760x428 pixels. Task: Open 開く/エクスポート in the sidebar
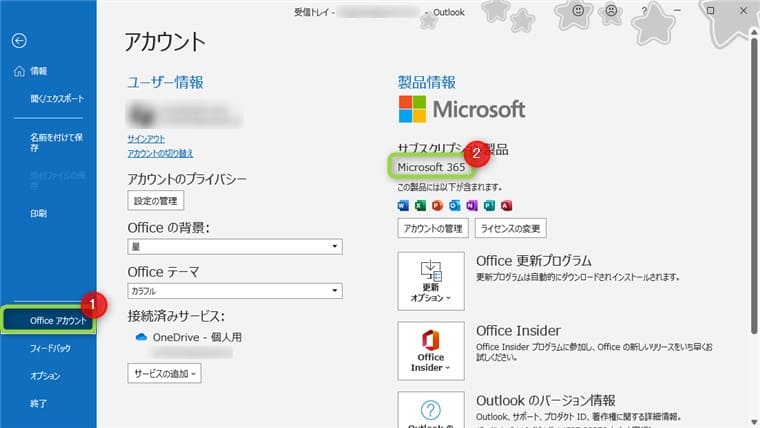(57, 99)
